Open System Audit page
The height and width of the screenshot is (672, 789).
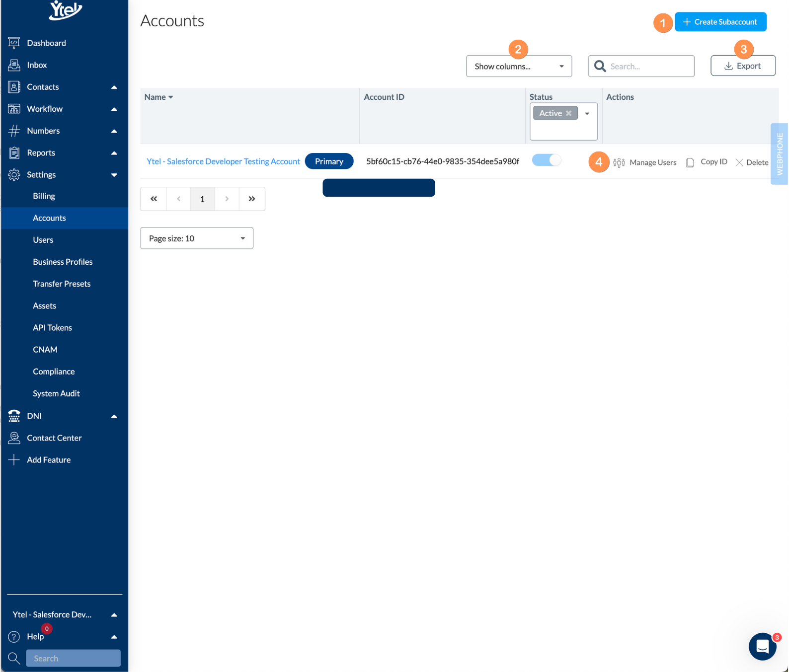(56, 393)
